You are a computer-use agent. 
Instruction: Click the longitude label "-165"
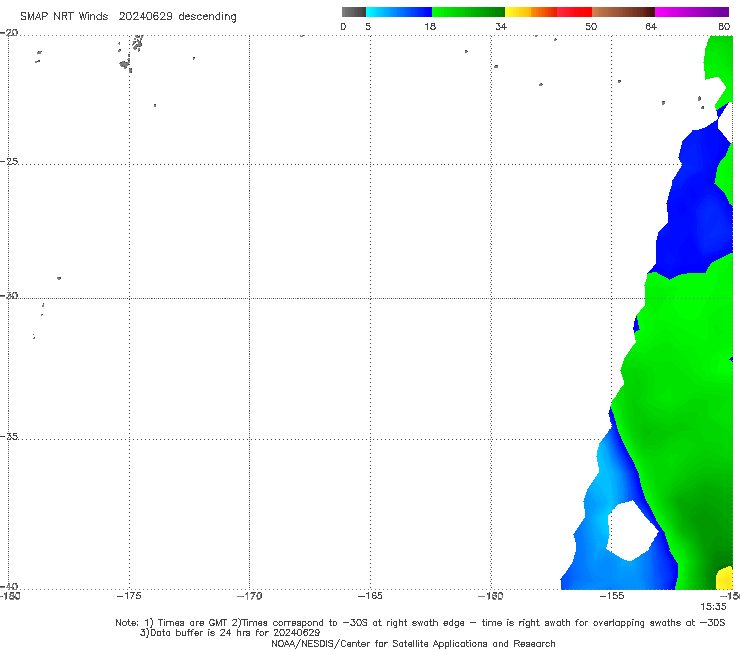(x=370, y=596)
